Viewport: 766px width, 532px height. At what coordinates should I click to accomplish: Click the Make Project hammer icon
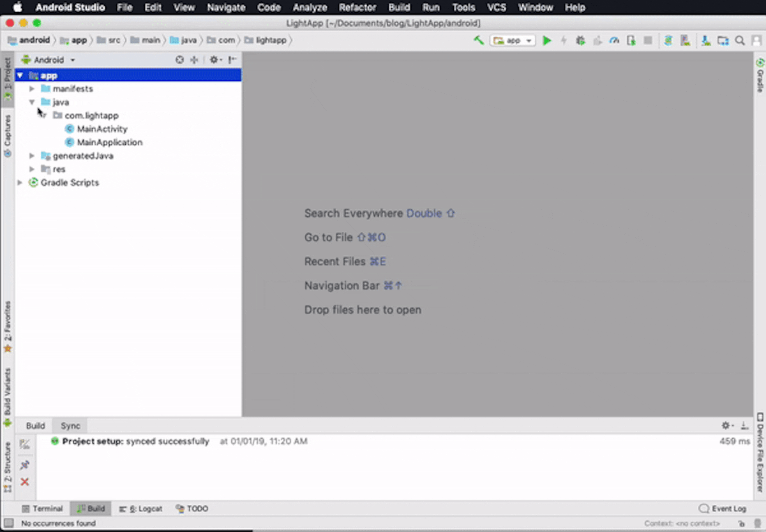click(x=478, y=40)
